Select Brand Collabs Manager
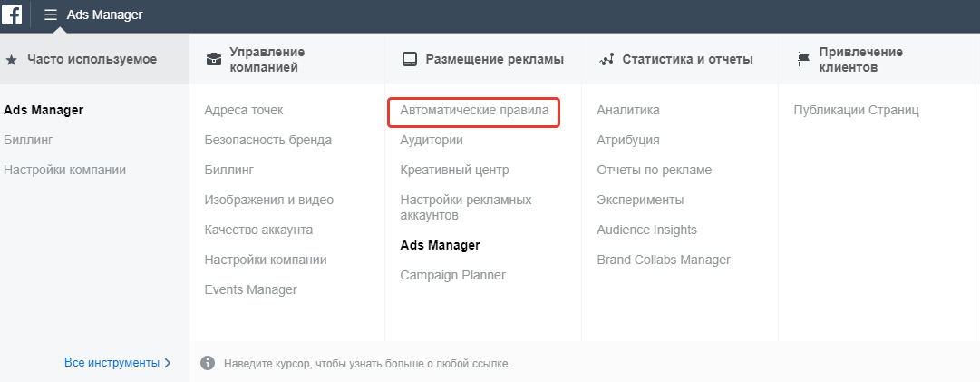 [x=663, y=260]
